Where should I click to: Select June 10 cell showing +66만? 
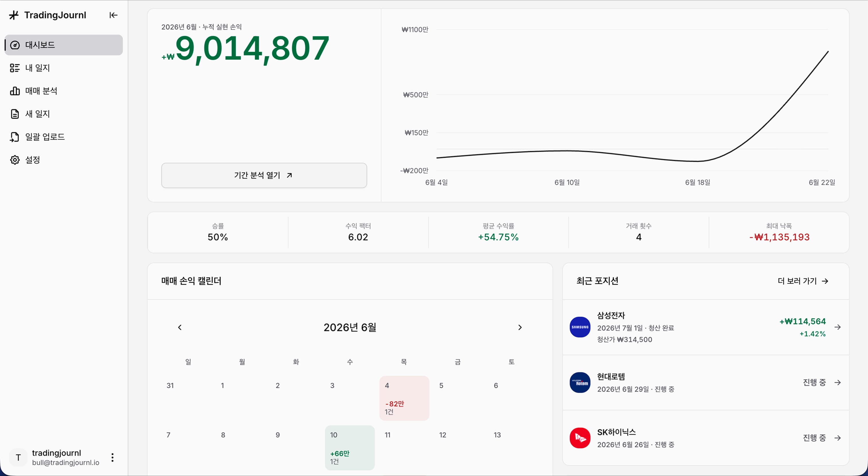coord(350,448)
